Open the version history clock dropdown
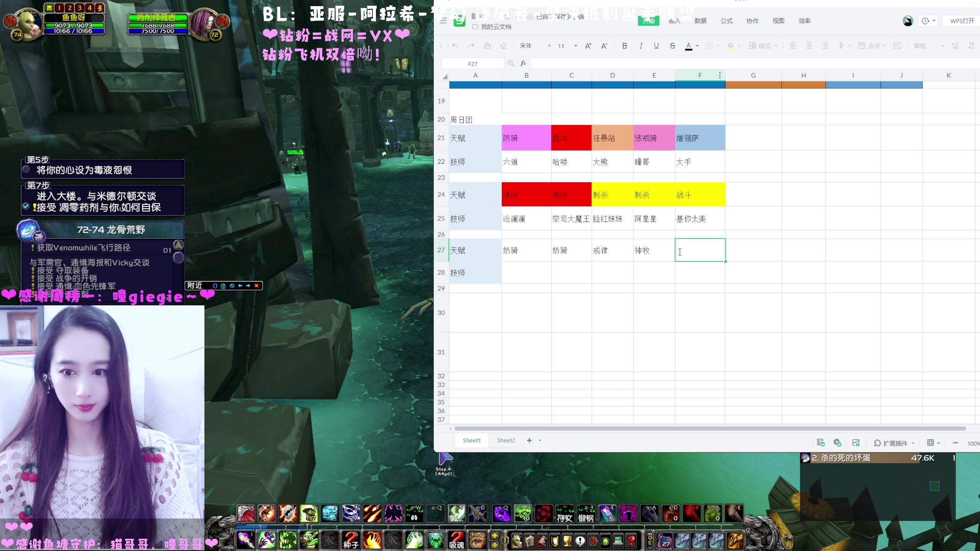The width and height of the screenshot is (980, 551). point(928,21)
